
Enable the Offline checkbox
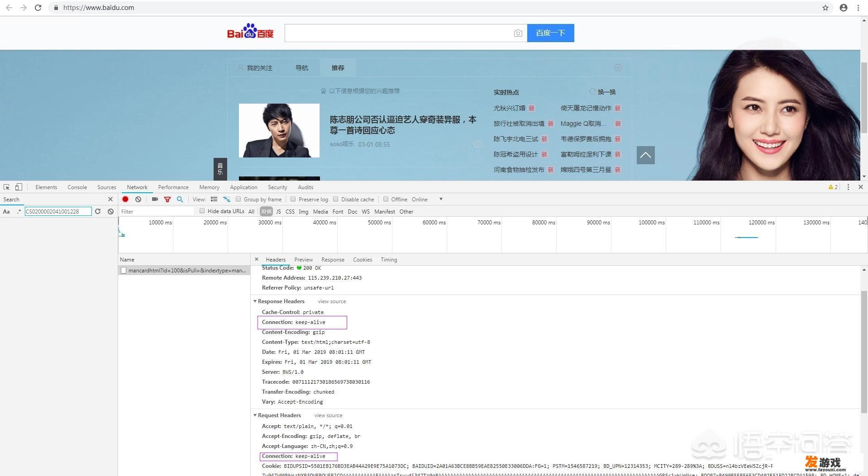[x=386, y=199]
